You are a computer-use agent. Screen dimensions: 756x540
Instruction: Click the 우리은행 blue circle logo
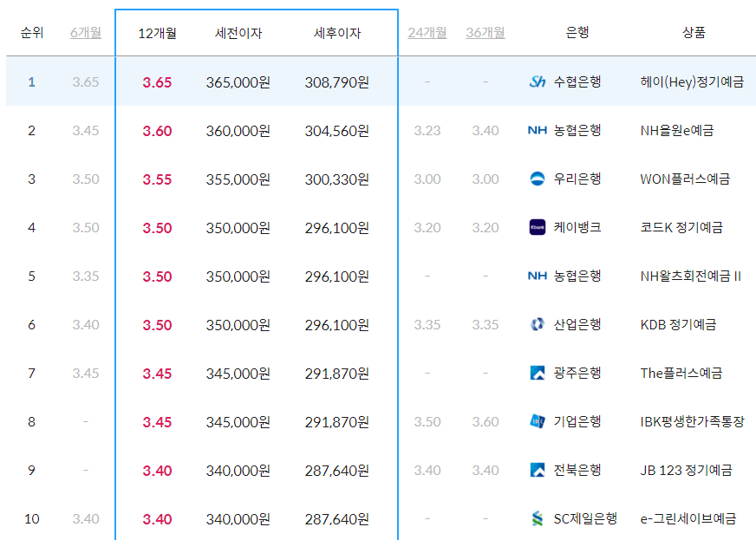(538, 179)
